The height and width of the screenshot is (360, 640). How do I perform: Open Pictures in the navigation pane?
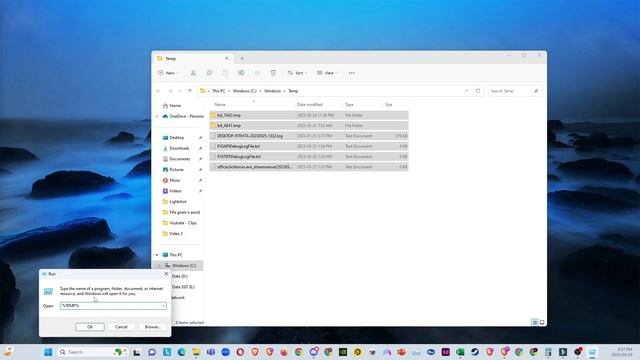176,169
